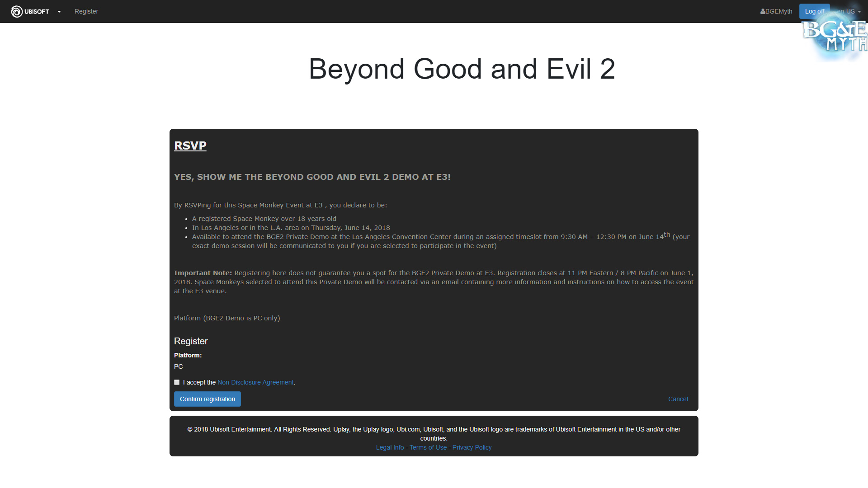868x488 pixels.
Task: Click the 'I accept the' checkbox label
Action: click(199, 382)
